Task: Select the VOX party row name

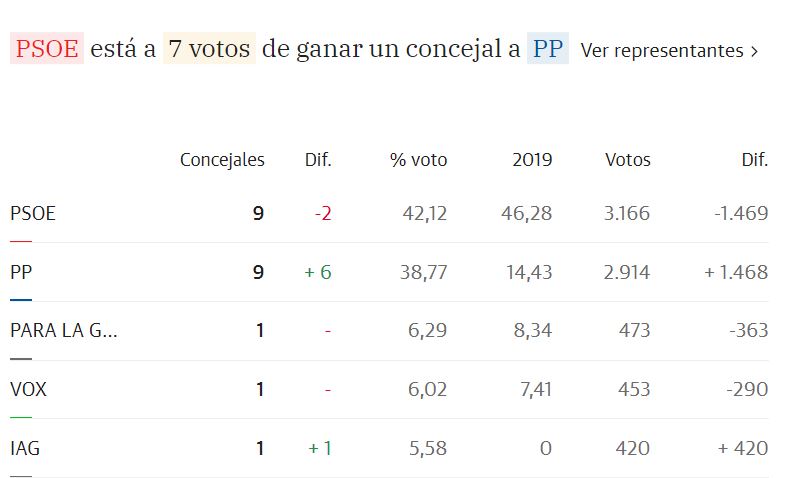Action: coord(28,390)
